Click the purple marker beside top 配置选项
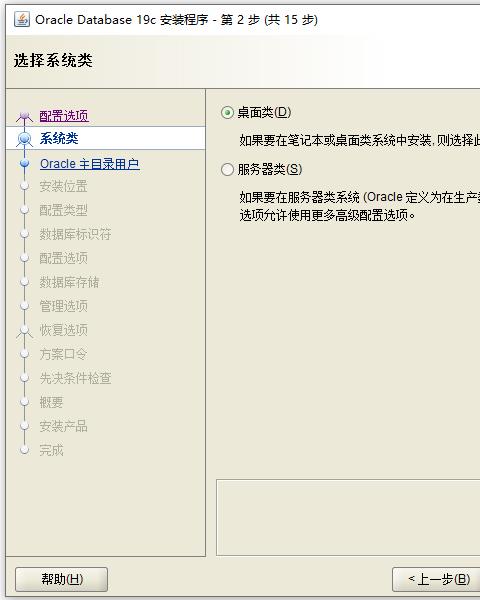This screenshot has height=600, width=480. point(24,116)
